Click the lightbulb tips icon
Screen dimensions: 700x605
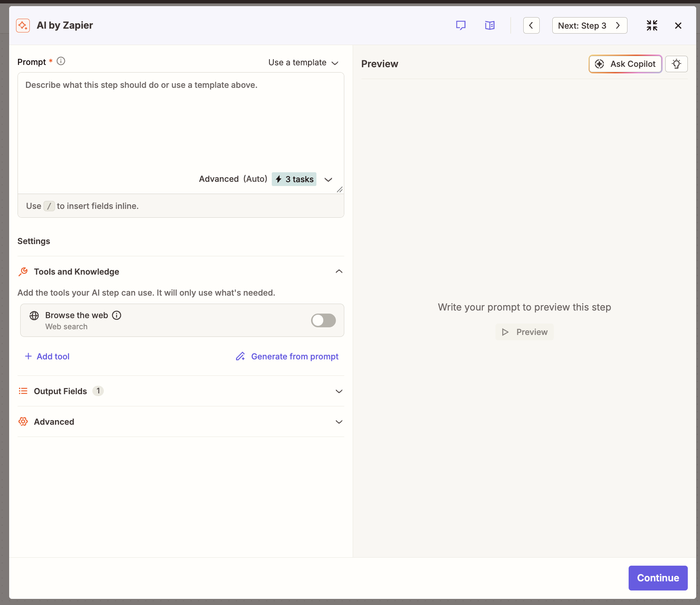tap(676, 64)
